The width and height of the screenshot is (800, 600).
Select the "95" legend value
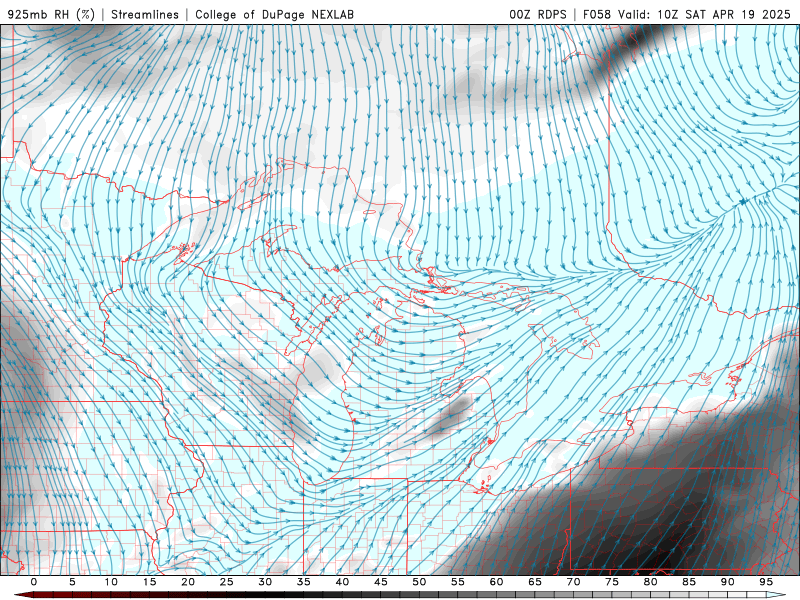pyautogui.click(x=766, y=582)
